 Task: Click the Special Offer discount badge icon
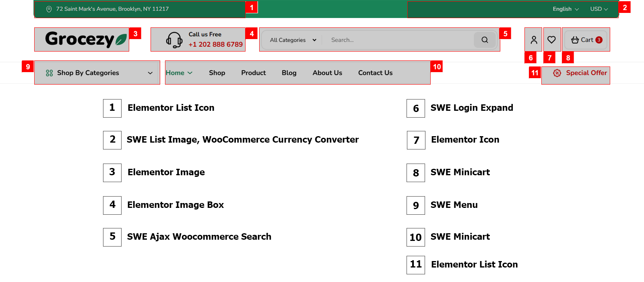tap(557, 73)
